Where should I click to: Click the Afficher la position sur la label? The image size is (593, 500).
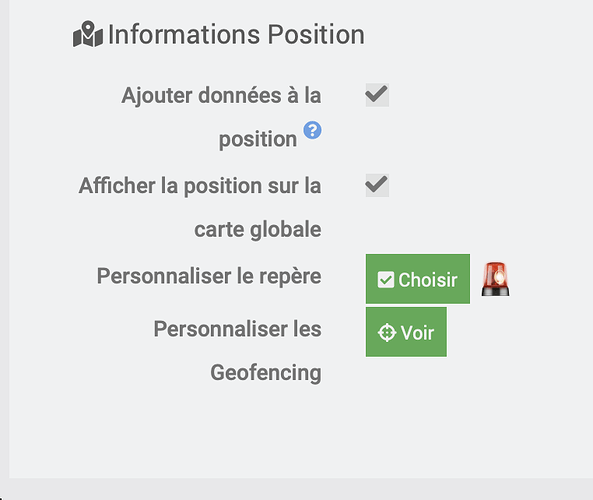[200, 186]
